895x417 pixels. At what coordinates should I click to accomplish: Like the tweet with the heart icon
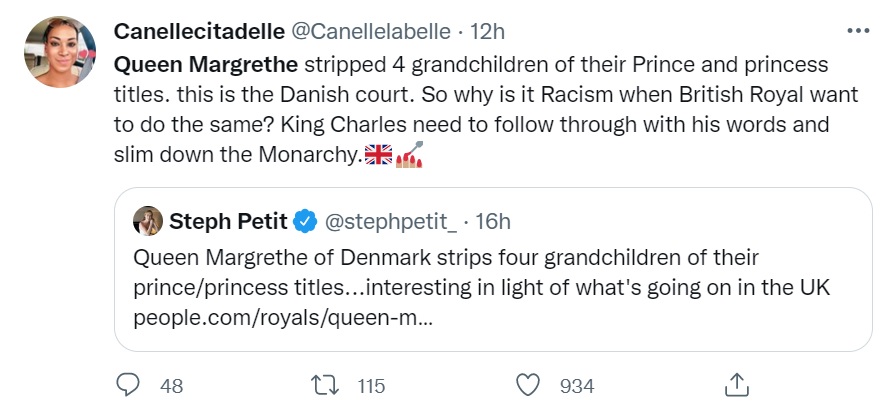click(x=530, y=385)
